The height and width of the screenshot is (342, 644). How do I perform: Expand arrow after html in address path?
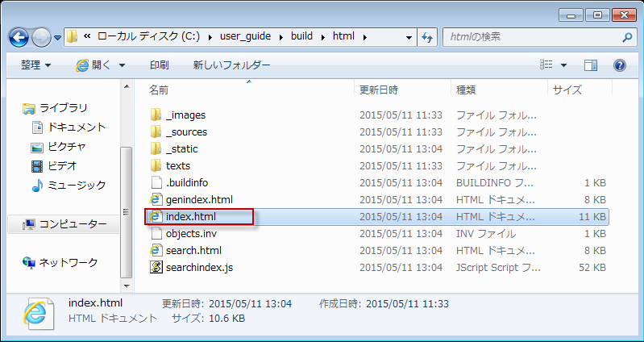click(364, 37)
